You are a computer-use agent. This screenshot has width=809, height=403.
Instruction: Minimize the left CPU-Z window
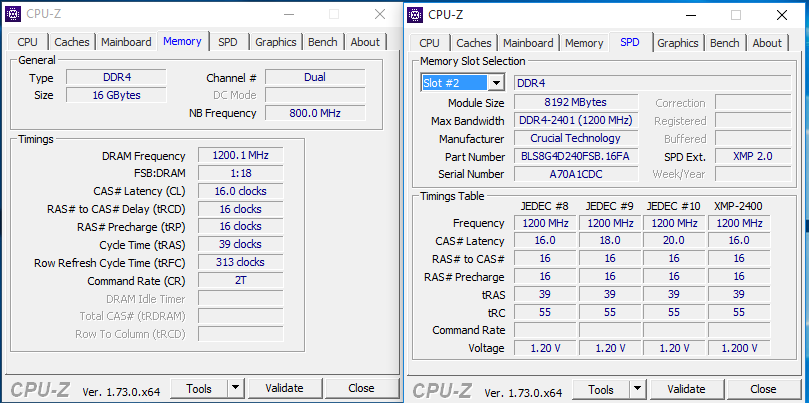[x=288, y=14]
